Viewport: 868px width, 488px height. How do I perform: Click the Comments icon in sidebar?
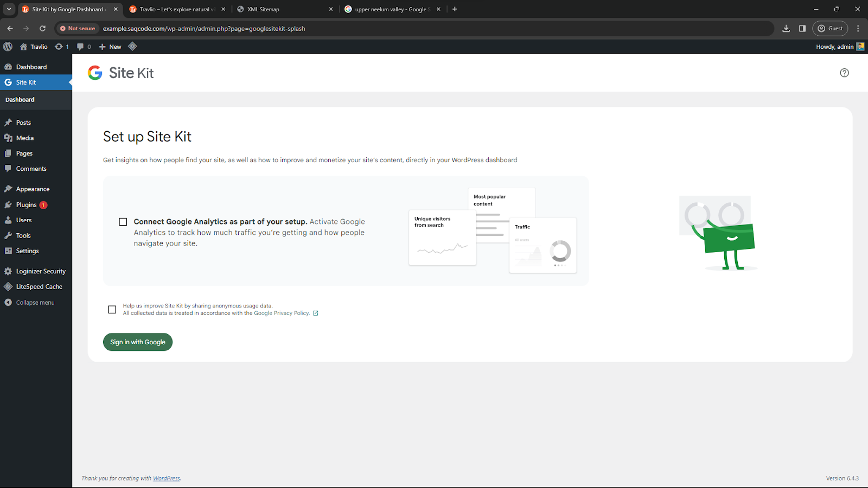8,169
